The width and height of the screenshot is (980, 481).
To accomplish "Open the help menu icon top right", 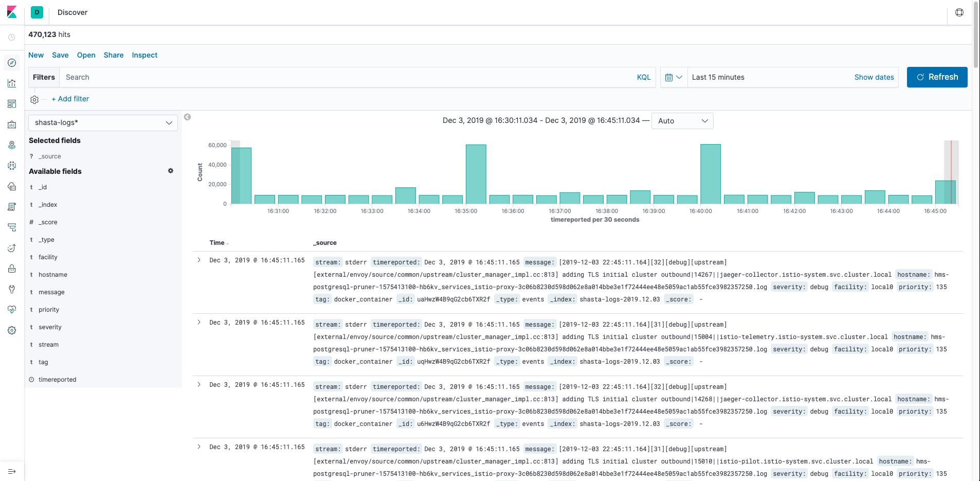I will [x=959, y=12].
